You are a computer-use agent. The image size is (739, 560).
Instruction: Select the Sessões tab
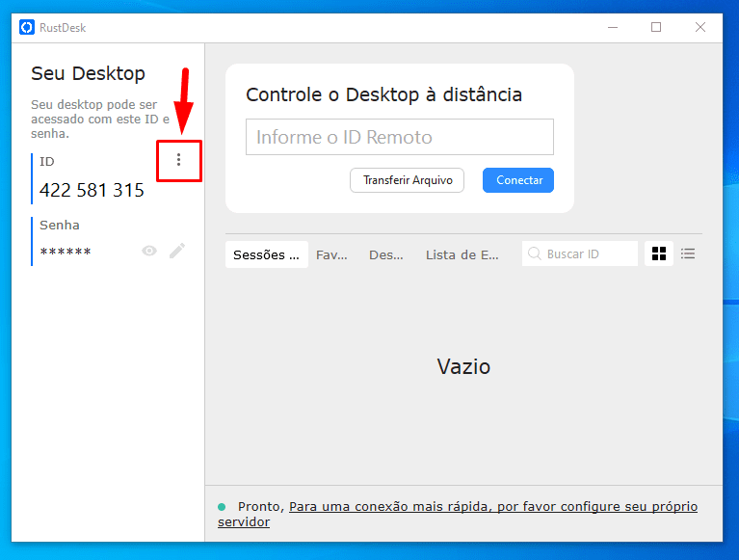266,254
